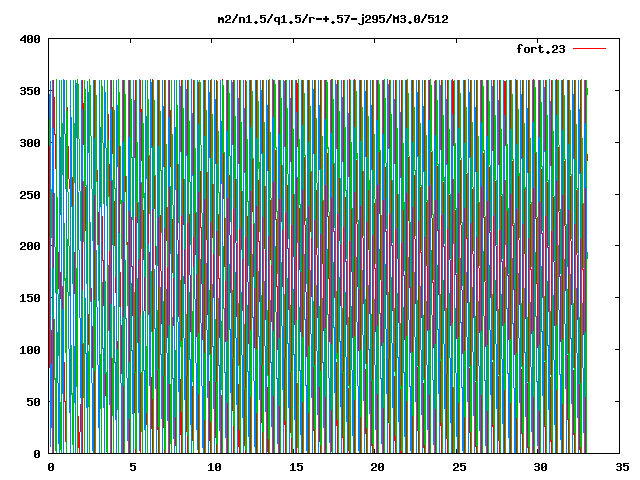Click y-axis label 400
Viewport: 640px width, 480px height.
pyautogui.click(x=30, y=39)
